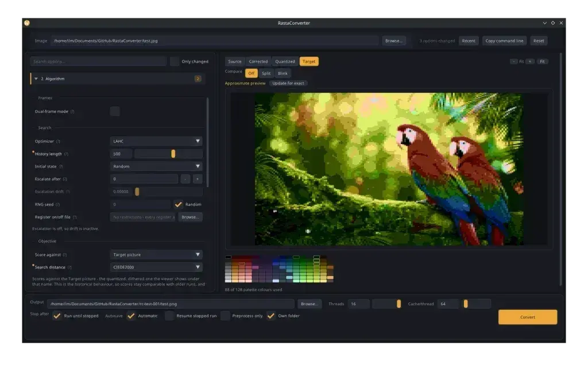Screen dimensions: 588x369
Task: Set Compare mode to Blink
Action: point(283,73)
